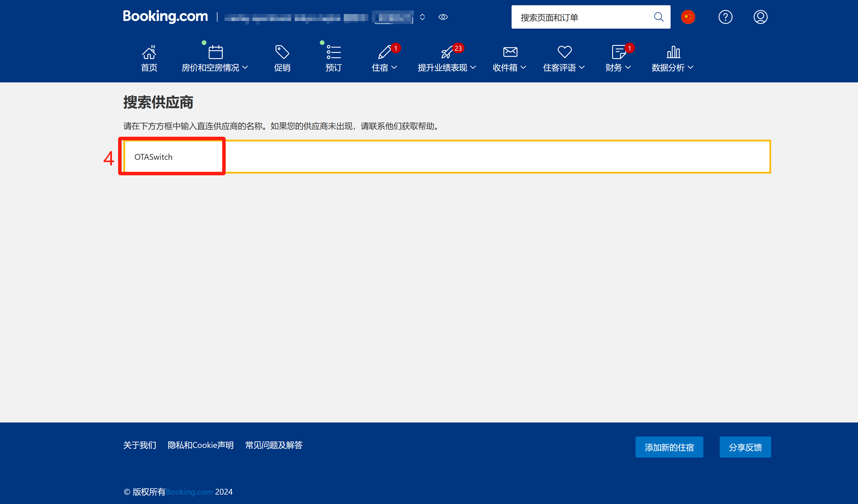
Task: Open the Booking.com copyright link
Action: [x=189, y=492]
